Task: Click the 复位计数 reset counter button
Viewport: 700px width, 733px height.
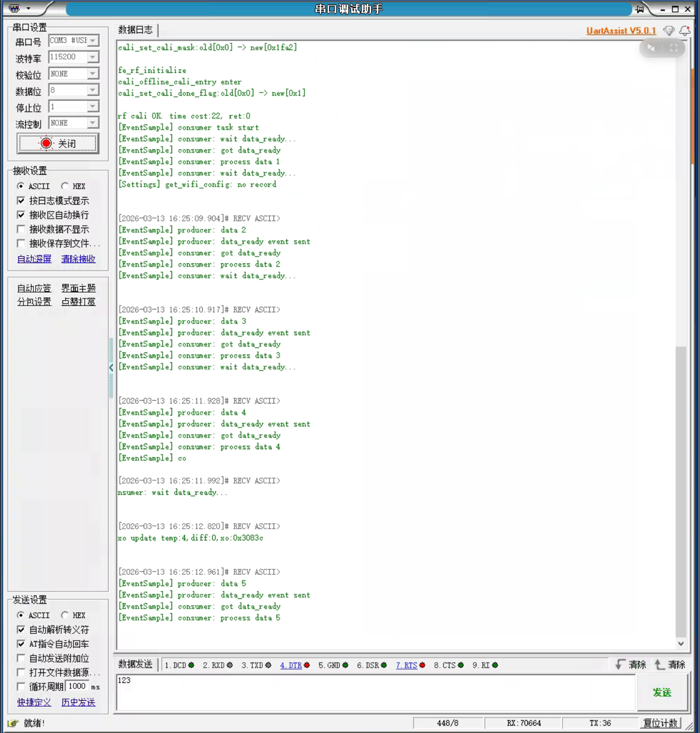Action: click(660, 723)
